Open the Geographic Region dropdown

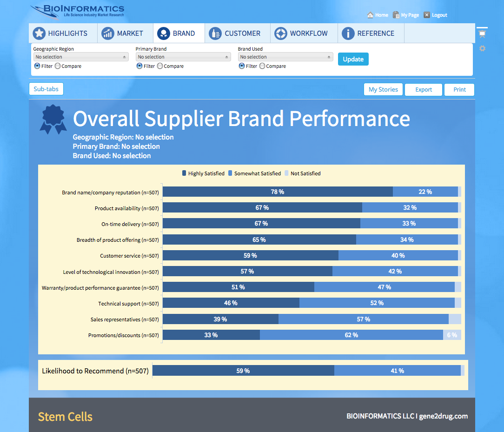pos(81,57)
